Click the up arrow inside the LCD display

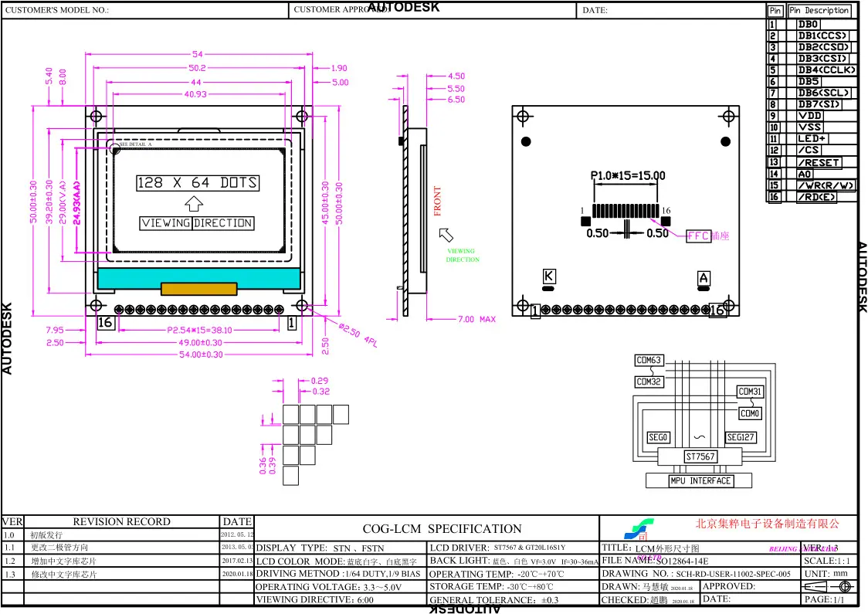194,203
